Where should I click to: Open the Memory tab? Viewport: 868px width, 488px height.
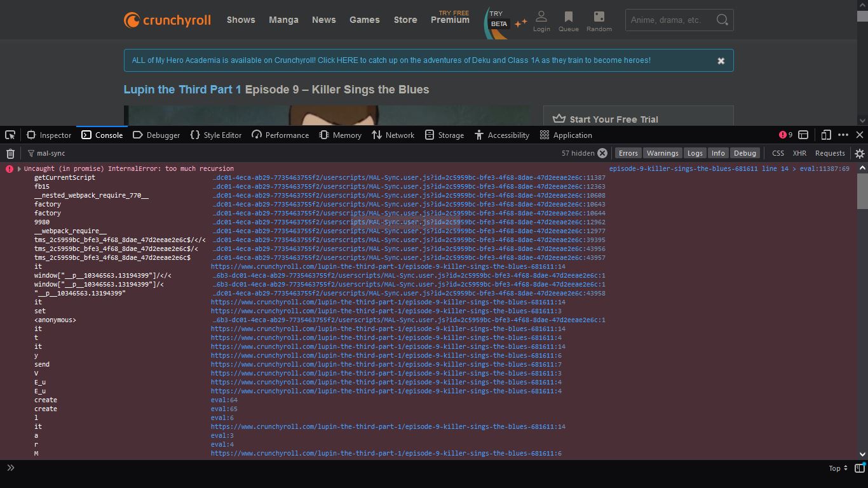click(340, 135)
